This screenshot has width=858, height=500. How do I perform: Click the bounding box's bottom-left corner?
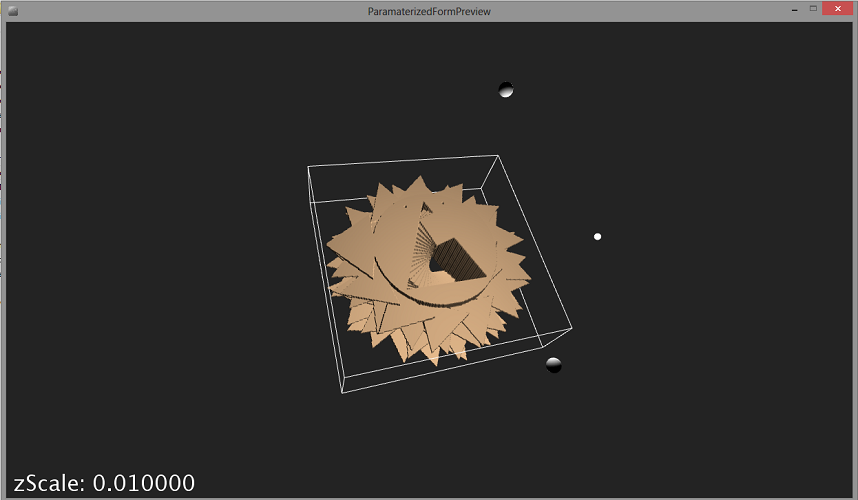tap(344, 392)
